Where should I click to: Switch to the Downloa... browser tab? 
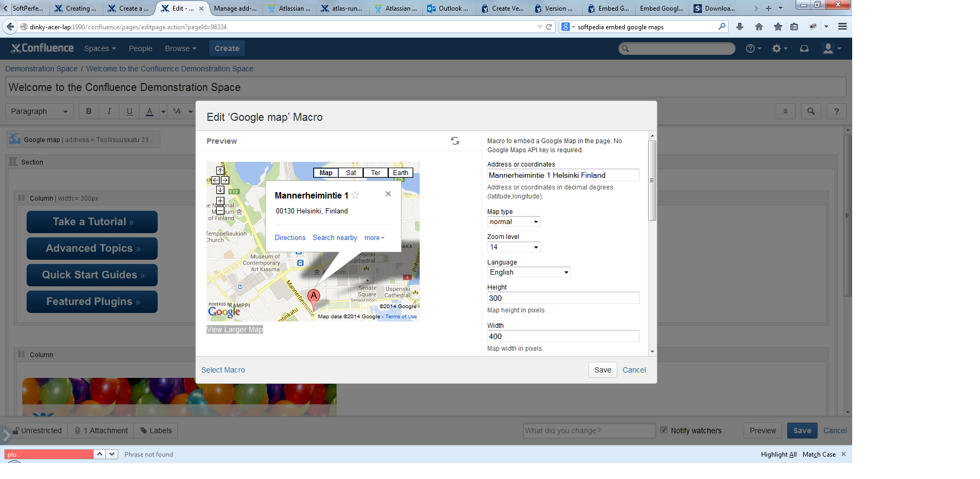(715, 9)
